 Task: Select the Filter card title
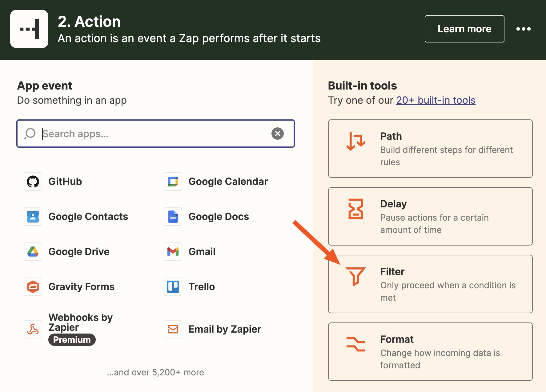(x=392, y=271)
